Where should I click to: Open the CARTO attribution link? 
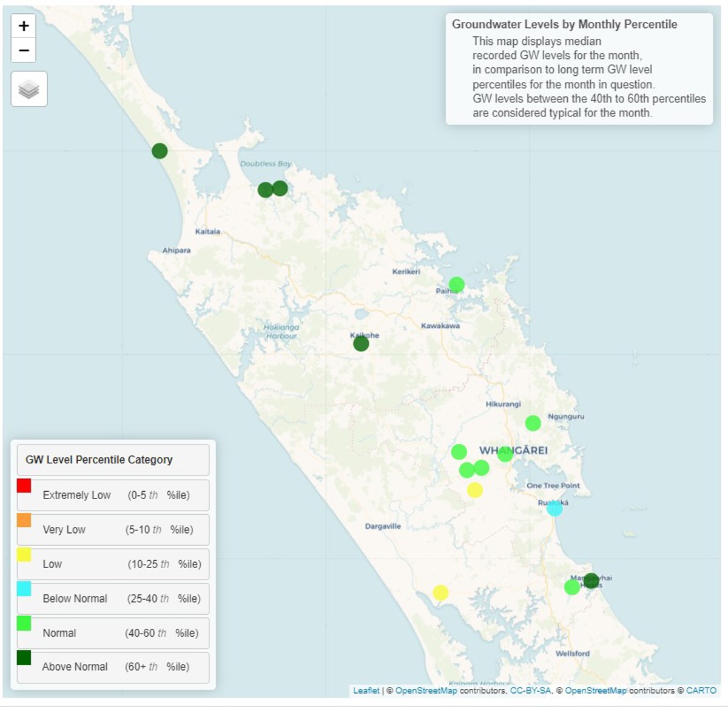pos(701,691)
